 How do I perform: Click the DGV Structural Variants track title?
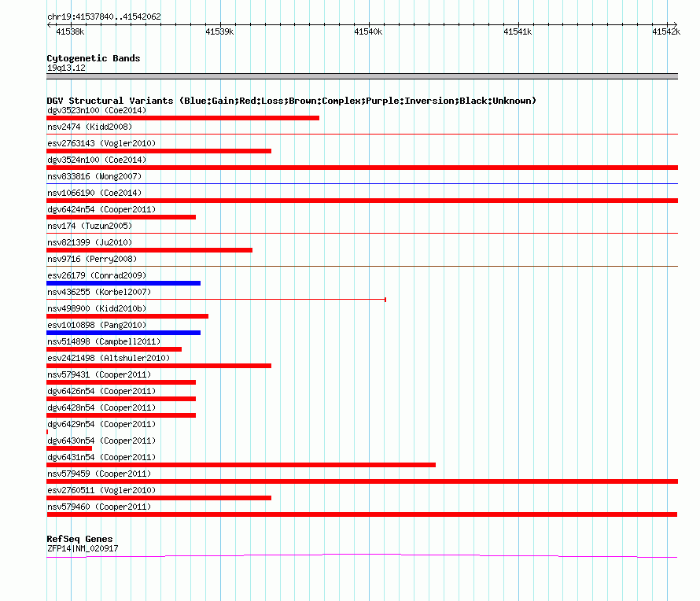coord(292,101)
